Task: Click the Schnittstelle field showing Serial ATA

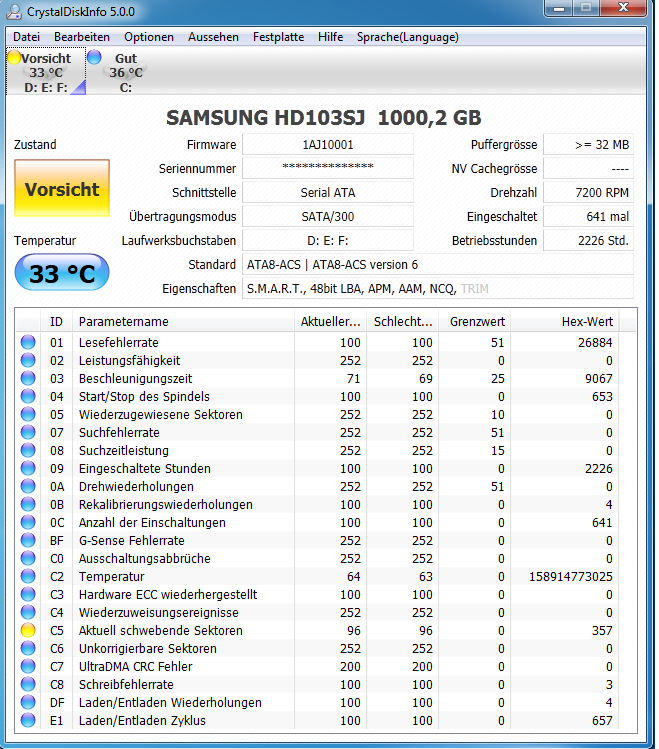Action: tap(328, 192)
